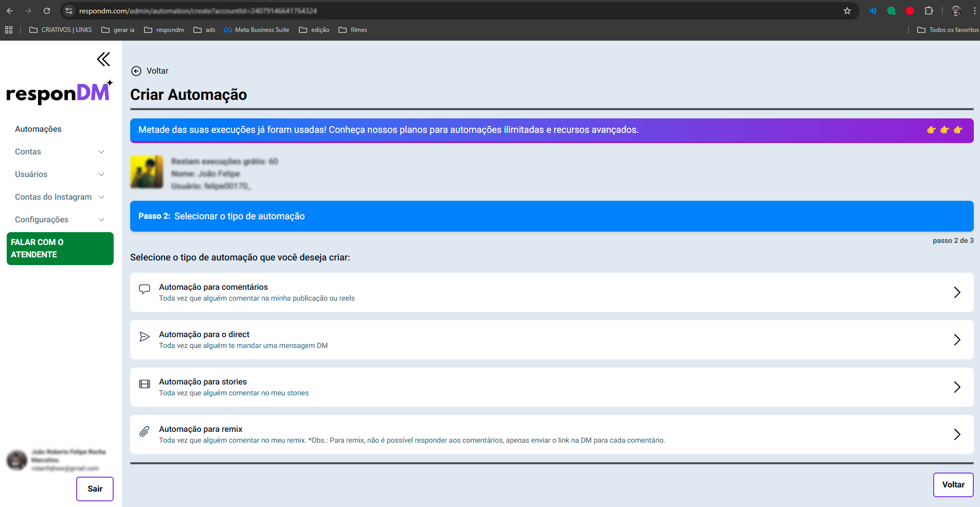Click the speech bubble comments icon
This screenshot has width=980, height=507.
pos(145,289)
